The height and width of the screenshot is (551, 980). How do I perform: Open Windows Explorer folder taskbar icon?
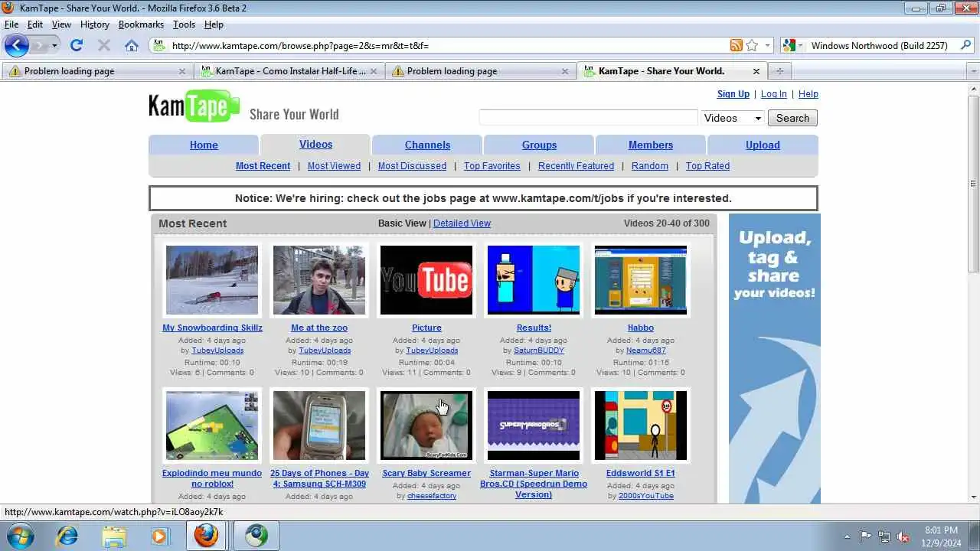pyautogui.click(x=113, y=536)
